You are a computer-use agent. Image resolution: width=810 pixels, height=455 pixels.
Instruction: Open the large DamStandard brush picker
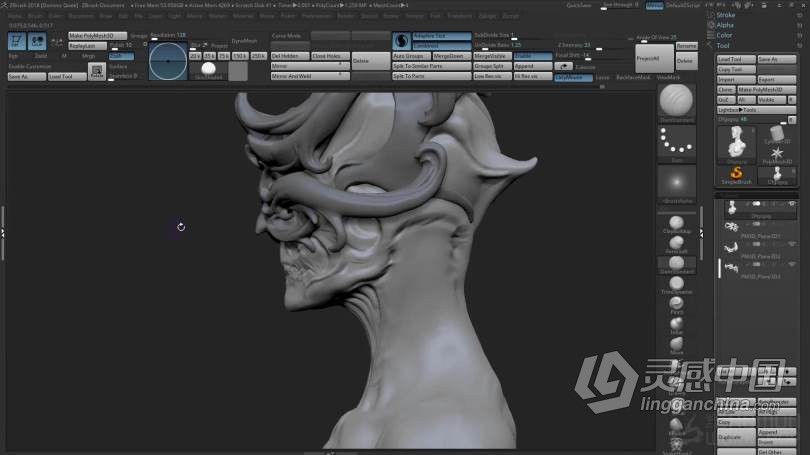coord(676,103)
